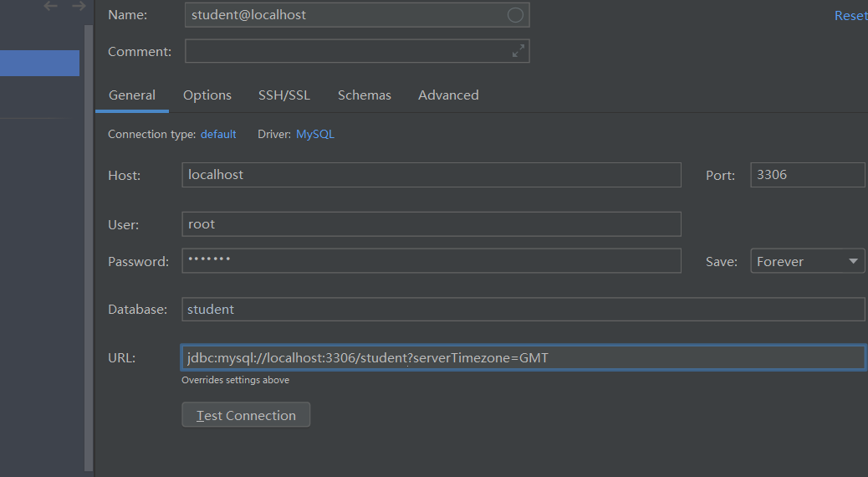Click the Password field
Image resolution: width=868 pixels, height=477 pixels.
[x=431, y=260]
